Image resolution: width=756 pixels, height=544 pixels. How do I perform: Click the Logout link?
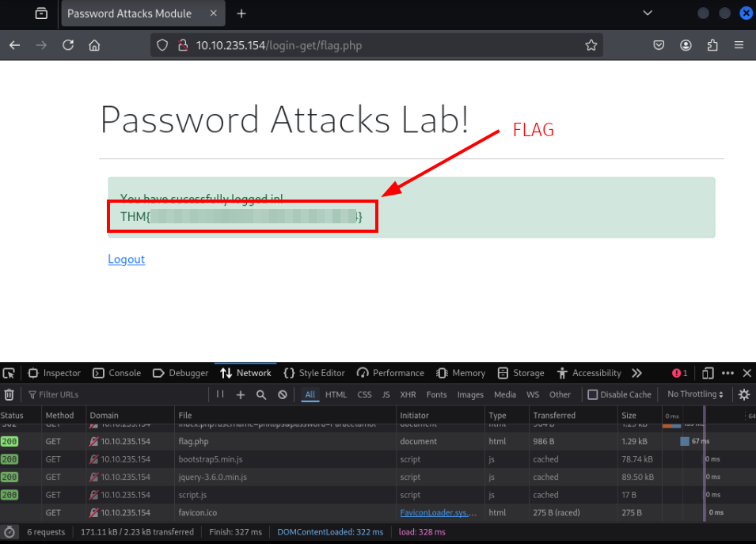click(127, 259)
